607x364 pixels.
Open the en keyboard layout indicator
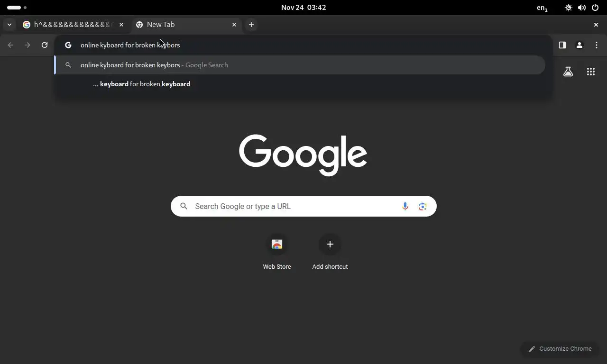tap(542, 8)
